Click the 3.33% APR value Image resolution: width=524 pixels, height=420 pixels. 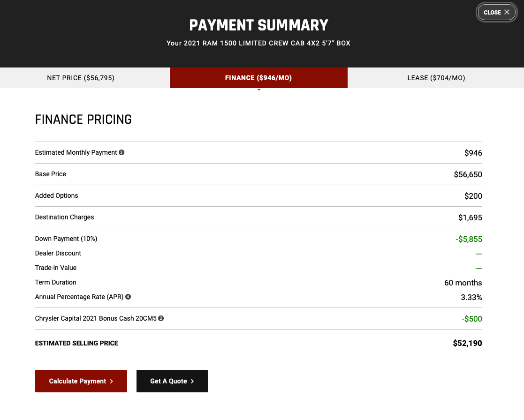[471, 297]
